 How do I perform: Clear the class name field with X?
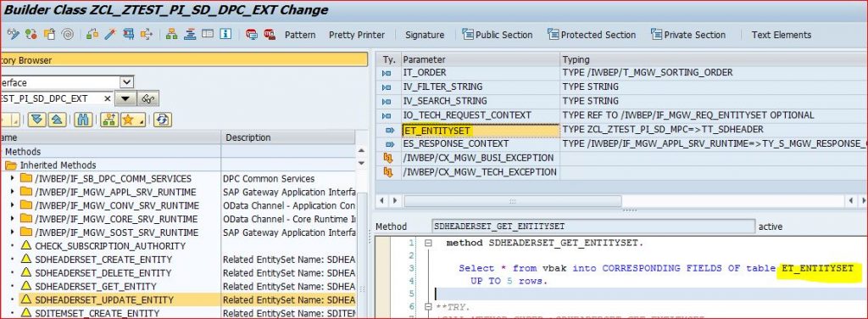tap(108, 98)
